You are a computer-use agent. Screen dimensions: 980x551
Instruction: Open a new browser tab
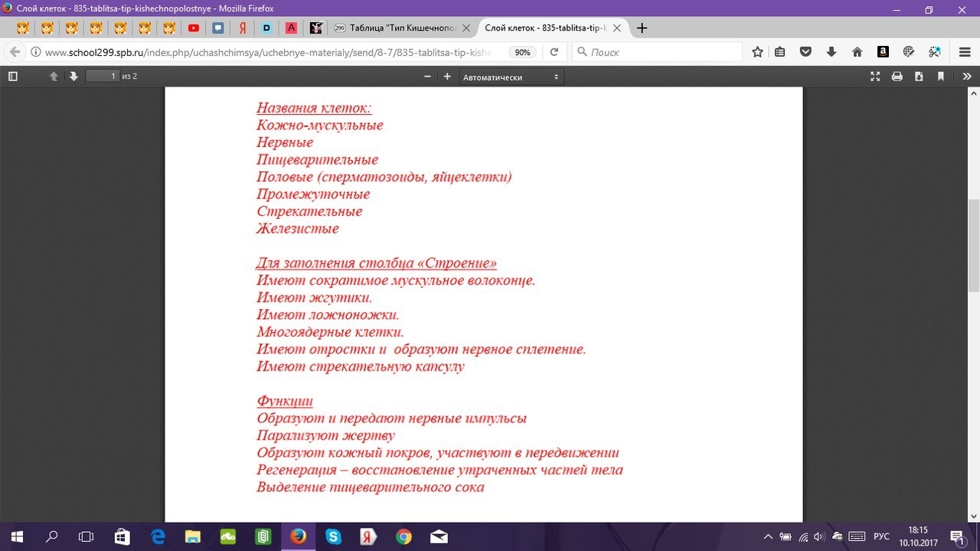(642, 28)
